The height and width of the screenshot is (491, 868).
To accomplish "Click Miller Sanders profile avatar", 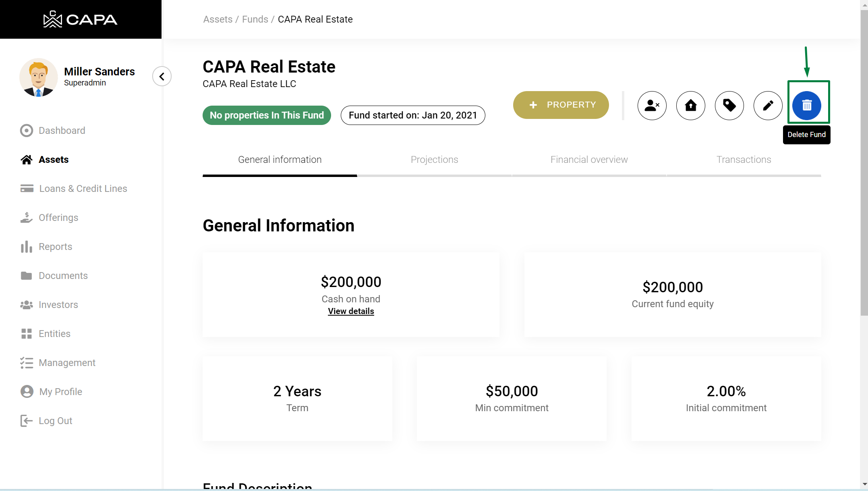I will point(39,77).
